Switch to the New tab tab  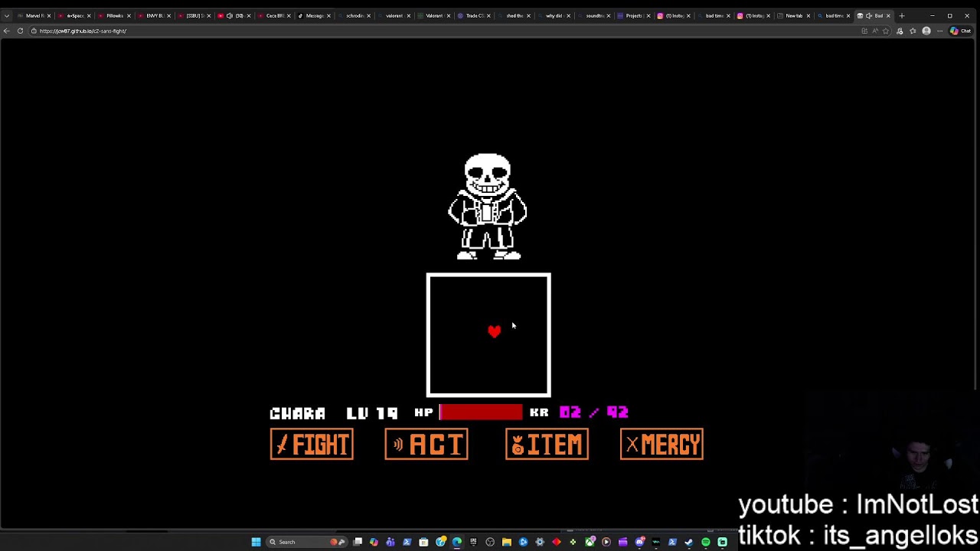794,15
